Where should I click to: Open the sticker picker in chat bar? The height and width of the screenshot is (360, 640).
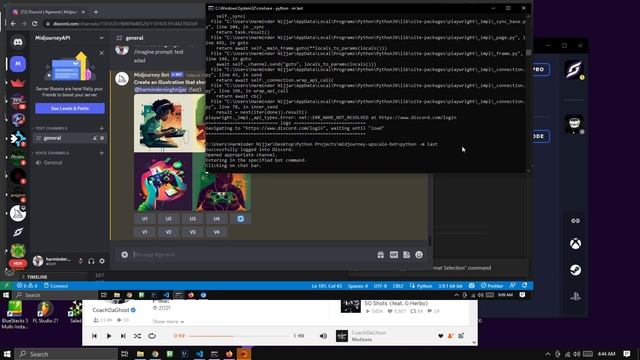407,255
